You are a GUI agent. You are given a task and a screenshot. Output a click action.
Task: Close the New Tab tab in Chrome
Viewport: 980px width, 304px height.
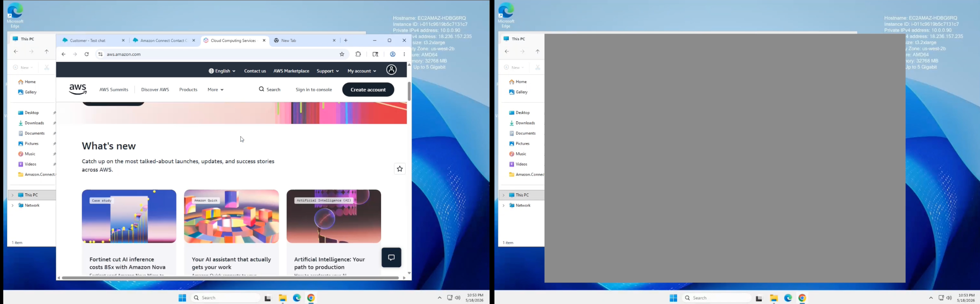(334, 40)
